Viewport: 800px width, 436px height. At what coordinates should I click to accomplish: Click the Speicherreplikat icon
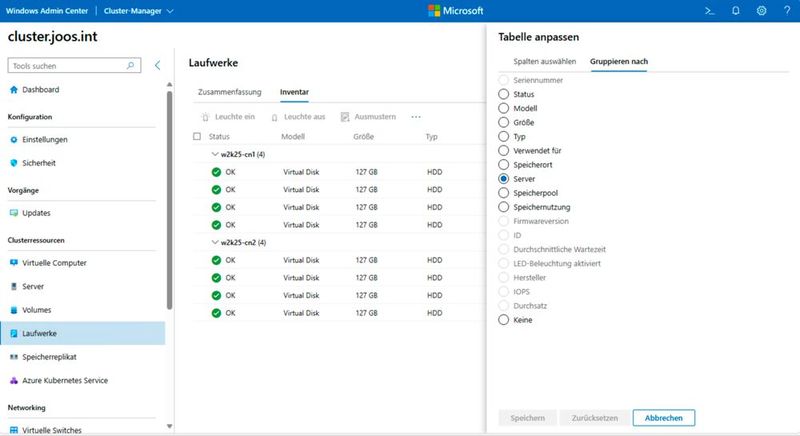tap(14, 357)
